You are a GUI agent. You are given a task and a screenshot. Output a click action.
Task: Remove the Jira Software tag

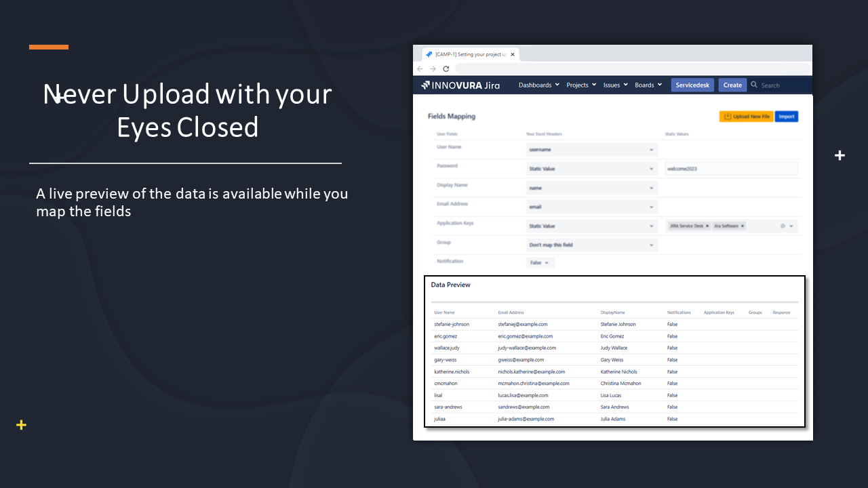coord(742,226)
